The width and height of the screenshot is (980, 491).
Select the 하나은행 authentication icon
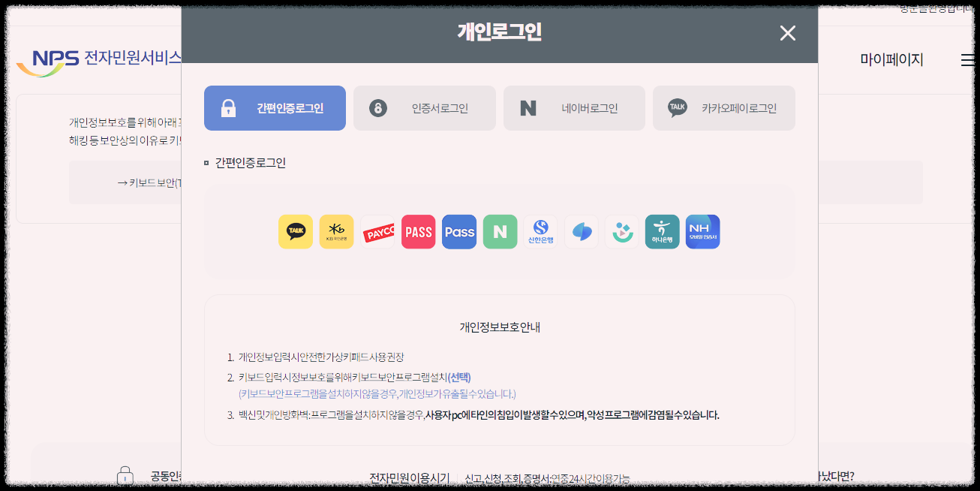point(662,231)
